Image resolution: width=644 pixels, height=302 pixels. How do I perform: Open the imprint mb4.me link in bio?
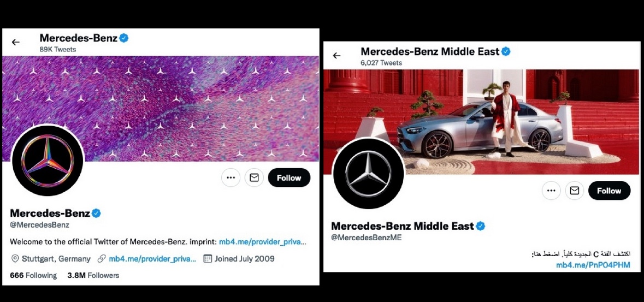point(263,241)
